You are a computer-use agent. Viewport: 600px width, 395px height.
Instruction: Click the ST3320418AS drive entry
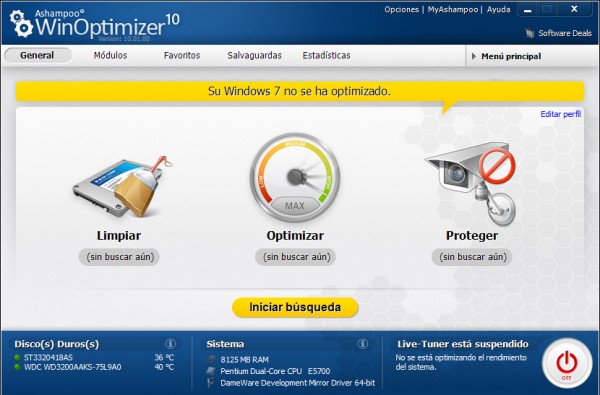tap(48, 357)
